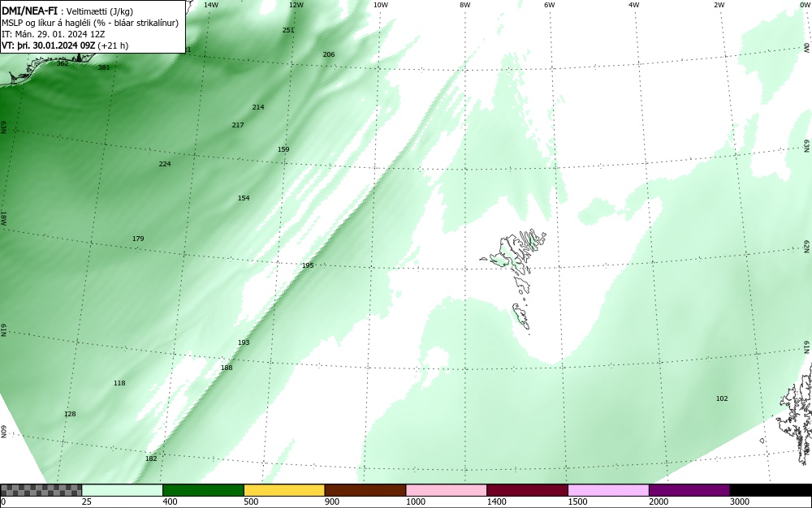Click the '6W' longitude label
The height and width of the screenshot is (508, 812).
(x=550, y=5)
